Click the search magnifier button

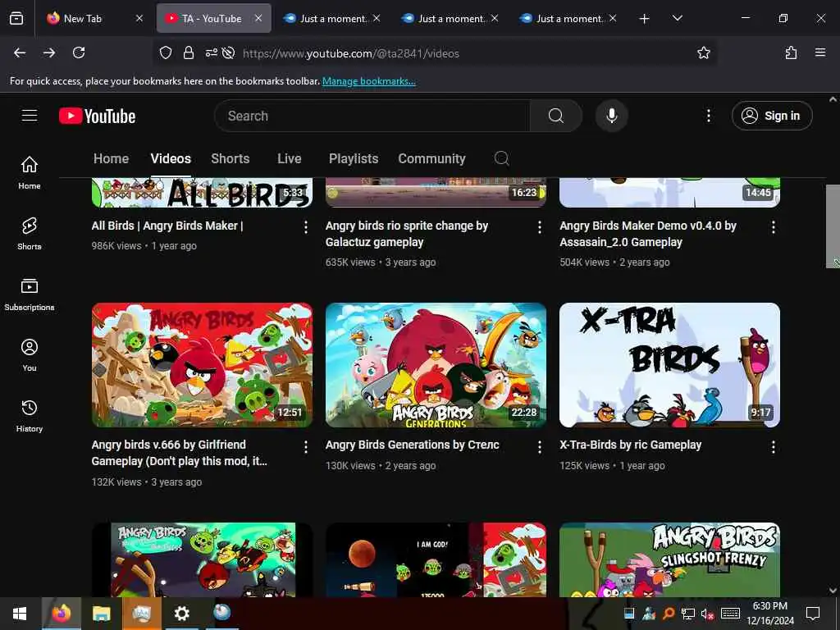pos(556,116)
